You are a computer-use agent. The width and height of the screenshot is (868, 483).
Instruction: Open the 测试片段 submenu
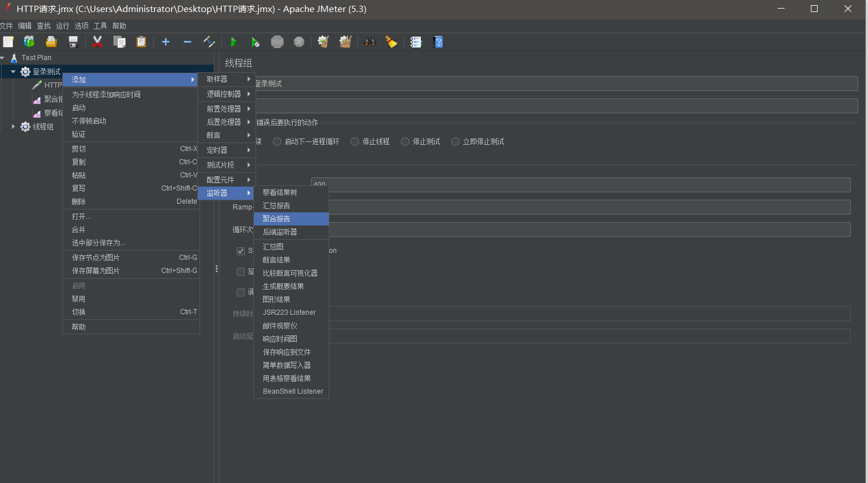click(x=226, y=165)
